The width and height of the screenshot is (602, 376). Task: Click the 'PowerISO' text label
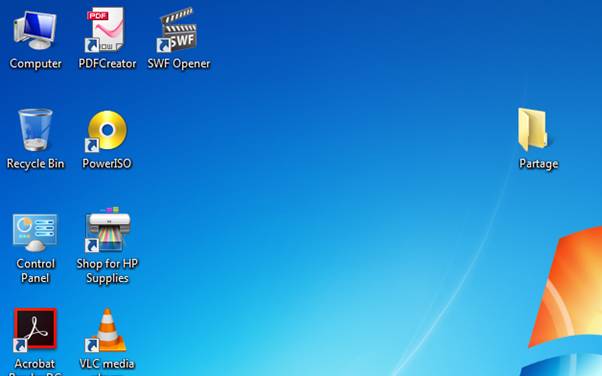coord(107,164)
